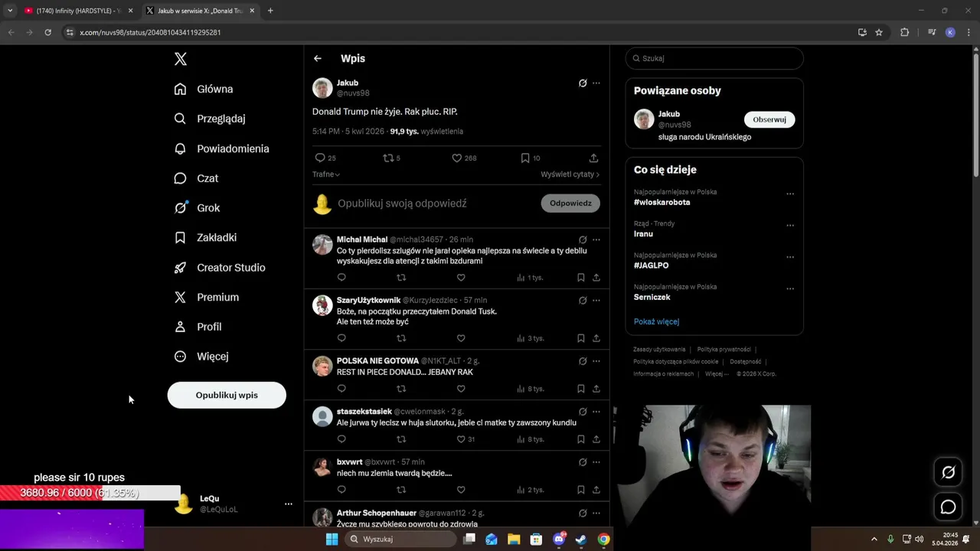Screen dimensions: 980x551
Task: Click reply input Opublikuj swoją odpowiedź
Action: coord(402,204)
